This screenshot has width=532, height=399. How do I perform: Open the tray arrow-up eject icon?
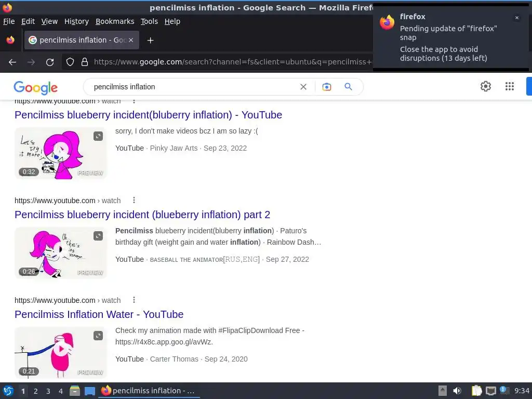(443, 391)
